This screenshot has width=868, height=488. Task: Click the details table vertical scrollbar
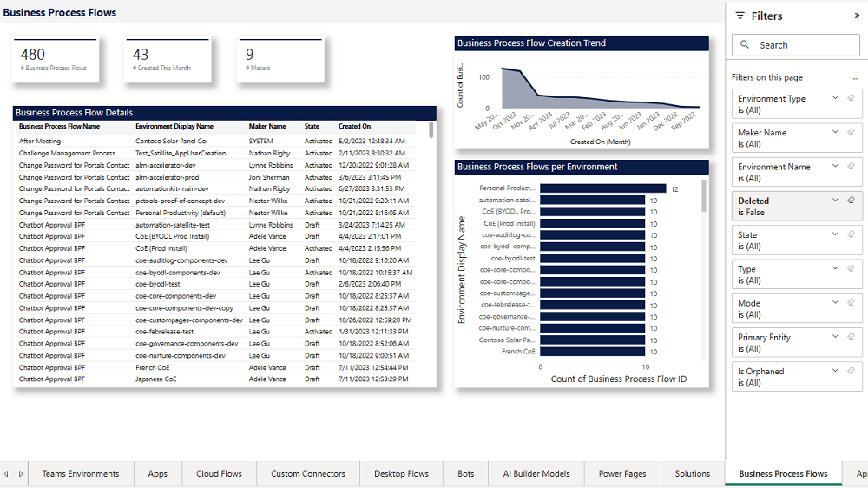coord(431,129)
